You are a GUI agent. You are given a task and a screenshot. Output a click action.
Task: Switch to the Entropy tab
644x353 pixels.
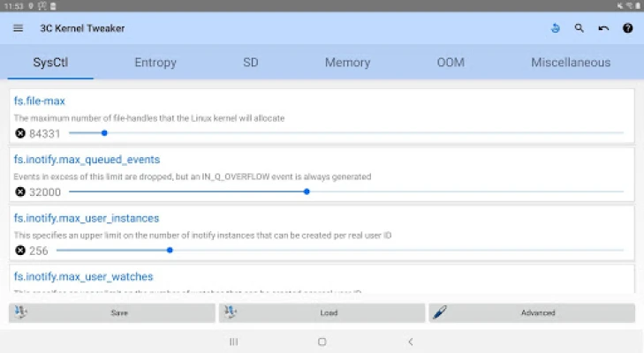click(x=155, y=63)
